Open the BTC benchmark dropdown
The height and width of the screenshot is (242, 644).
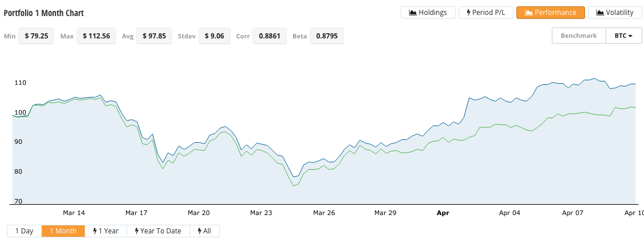(x=623, y=36)
